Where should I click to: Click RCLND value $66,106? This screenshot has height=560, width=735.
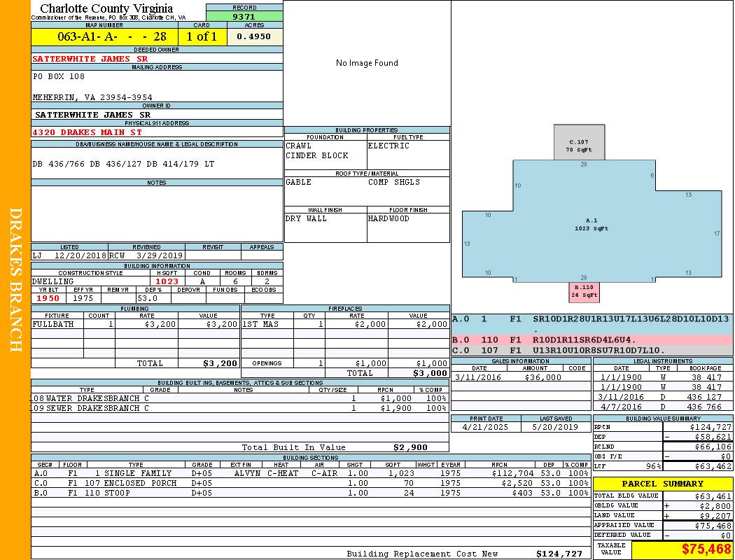click(x=713, y=447)
